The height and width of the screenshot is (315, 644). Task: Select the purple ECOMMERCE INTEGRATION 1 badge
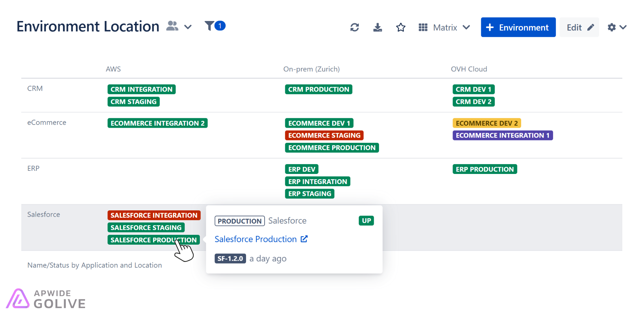(503, 135)
